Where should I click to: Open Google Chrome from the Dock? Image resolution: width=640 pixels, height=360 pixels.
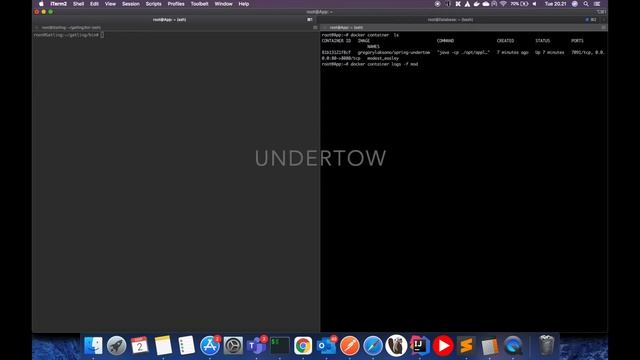(303, 346)
